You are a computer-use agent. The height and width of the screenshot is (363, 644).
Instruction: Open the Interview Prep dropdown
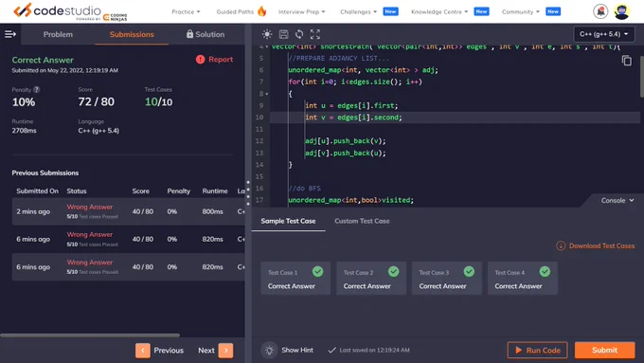[x=302, y=11]
